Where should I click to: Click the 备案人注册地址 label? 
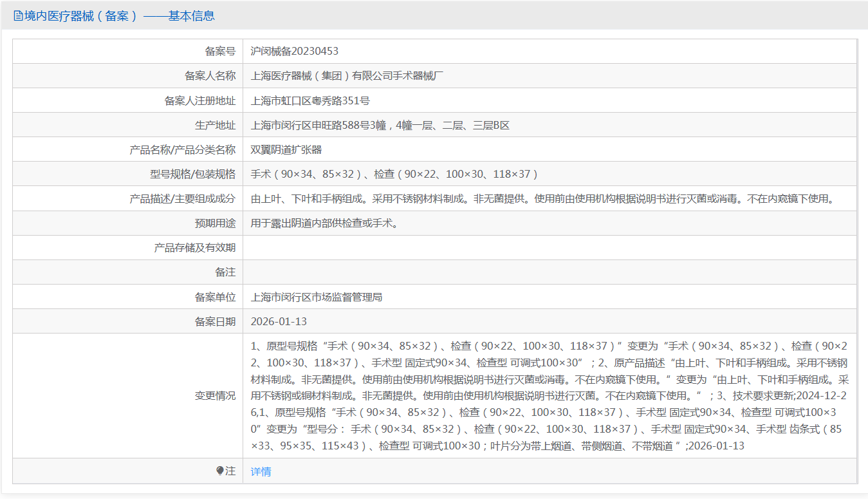pos(200,100)
